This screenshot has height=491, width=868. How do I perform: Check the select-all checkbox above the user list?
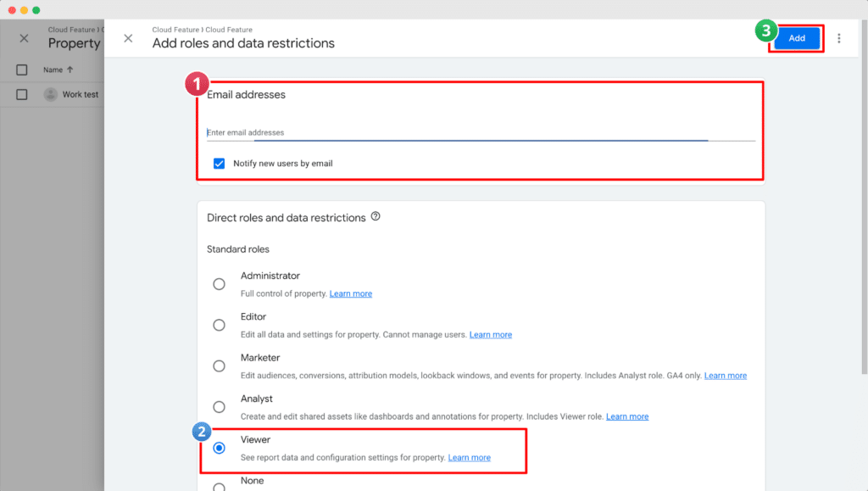tap(21, 70)
